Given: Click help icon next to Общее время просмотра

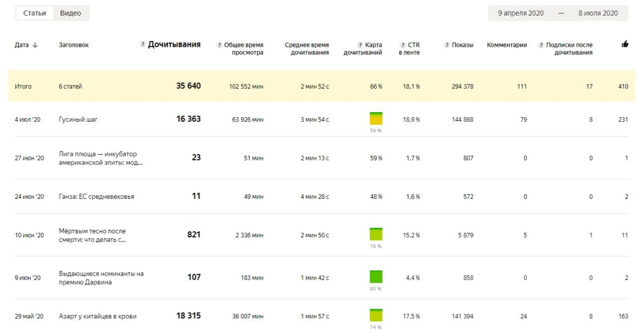Looking at the screenshot, I should [219, 45].
